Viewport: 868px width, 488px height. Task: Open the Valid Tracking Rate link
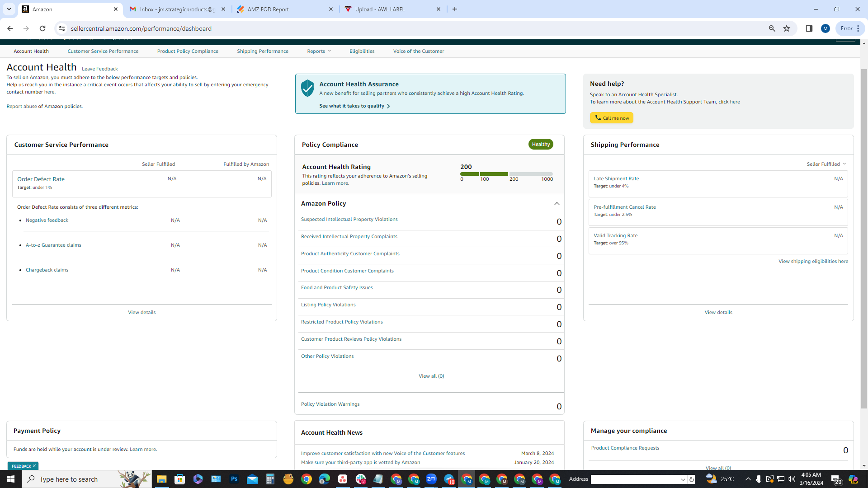click(616, 235)
